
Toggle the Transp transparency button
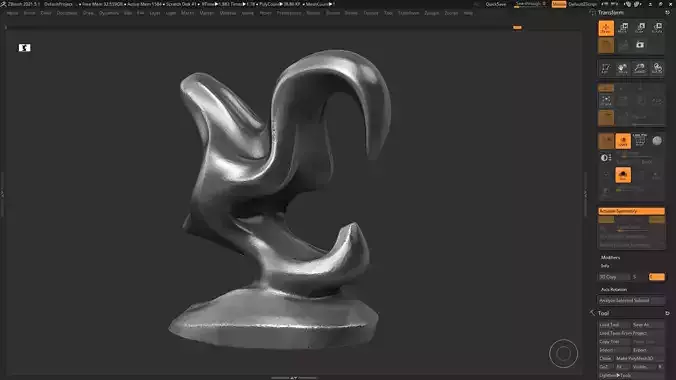(606, 141)
